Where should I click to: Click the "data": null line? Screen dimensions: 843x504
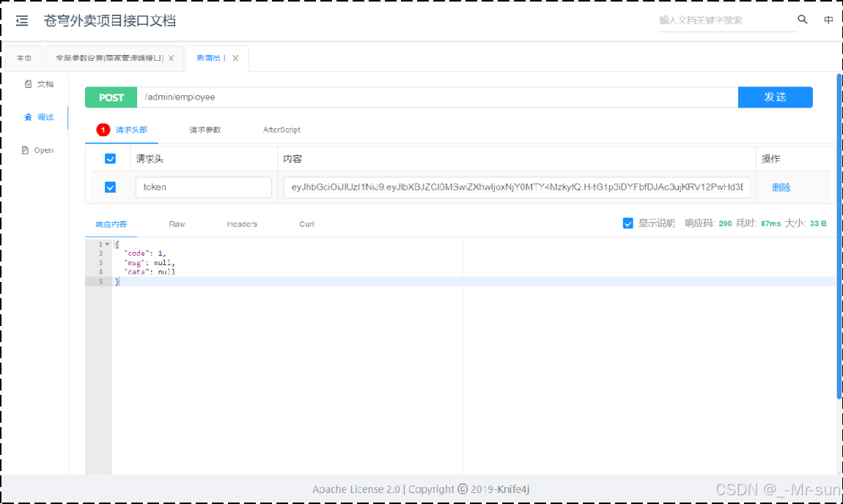[x=149, y=272]
